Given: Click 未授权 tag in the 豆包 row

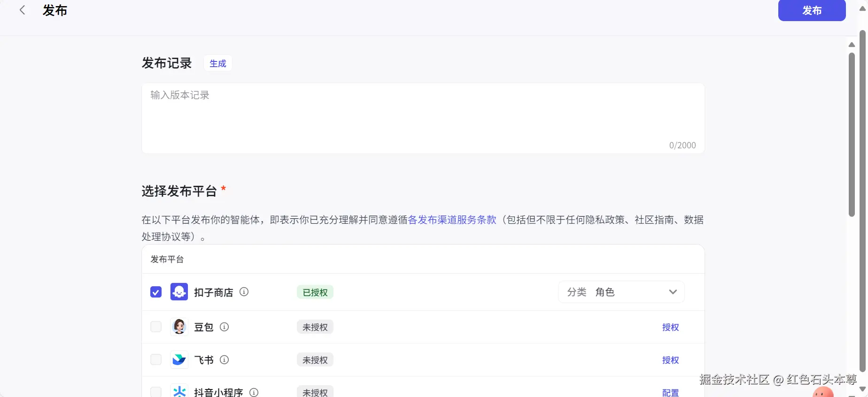Looking at the screenshot, I should pos(315,327).
